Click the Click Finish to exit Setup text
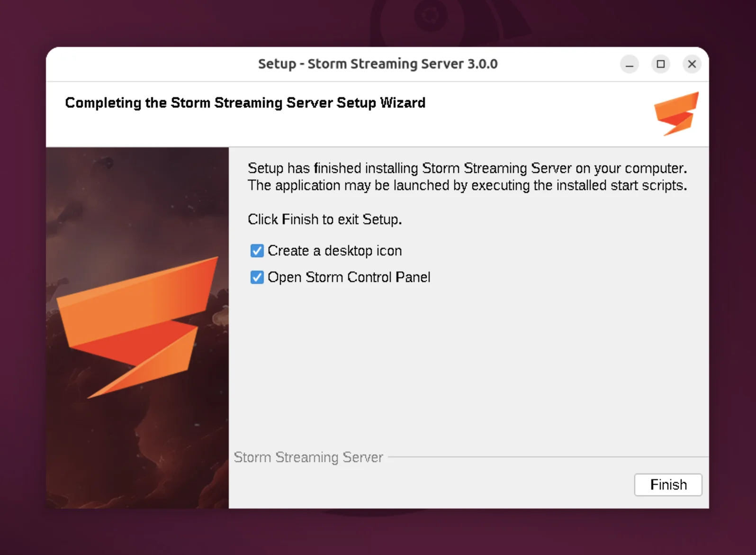756x555 pixels. coord(324,219)
